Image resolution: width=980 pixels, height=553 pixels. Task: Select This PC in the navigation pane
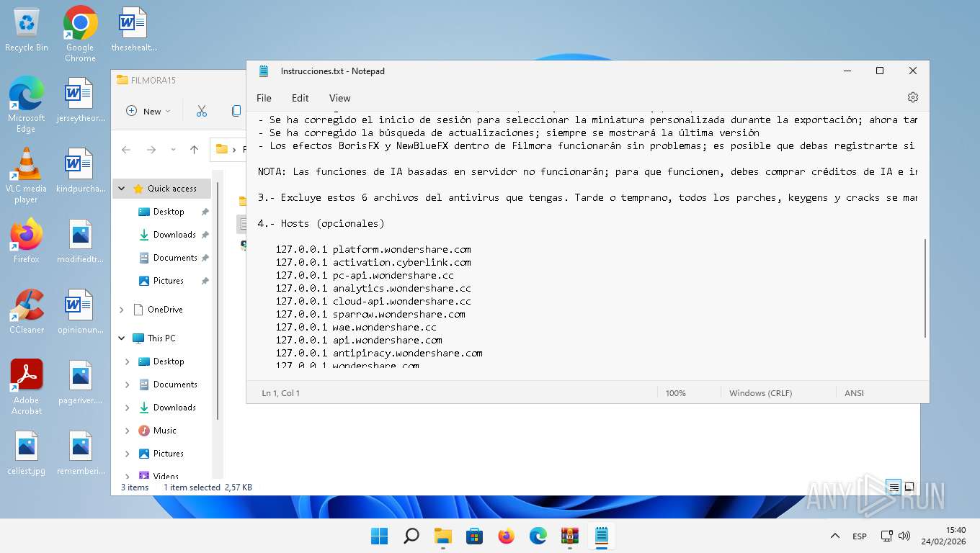click(x=161, y=338)
